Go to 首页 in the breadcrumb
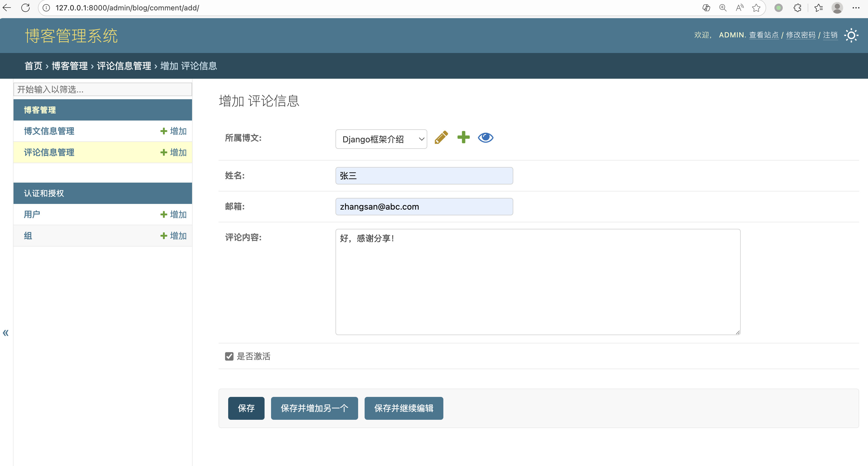 (x=33, y=66)
